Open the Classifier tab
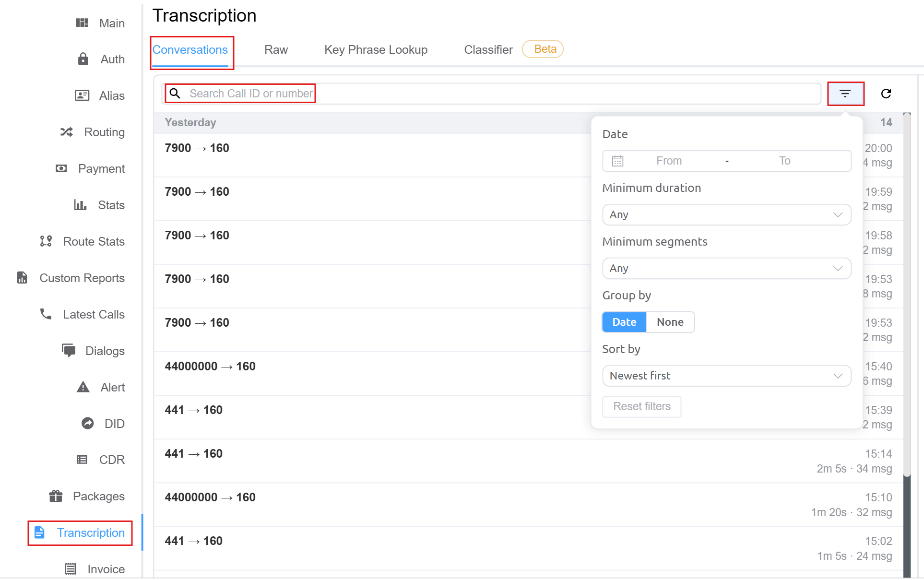Viewport: 924px width, 580px height. click(x=488, y=50)
